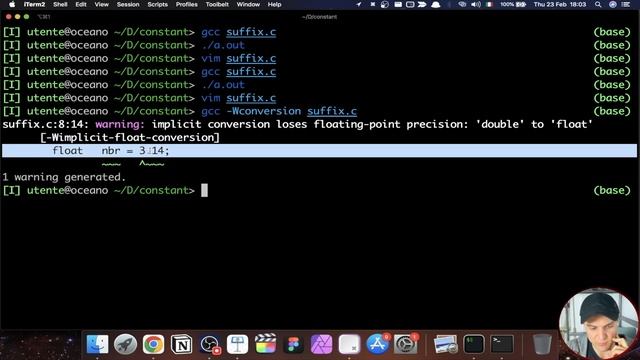Click the battery status in the menu bar

pyautogui.click(x=513, y=4)
